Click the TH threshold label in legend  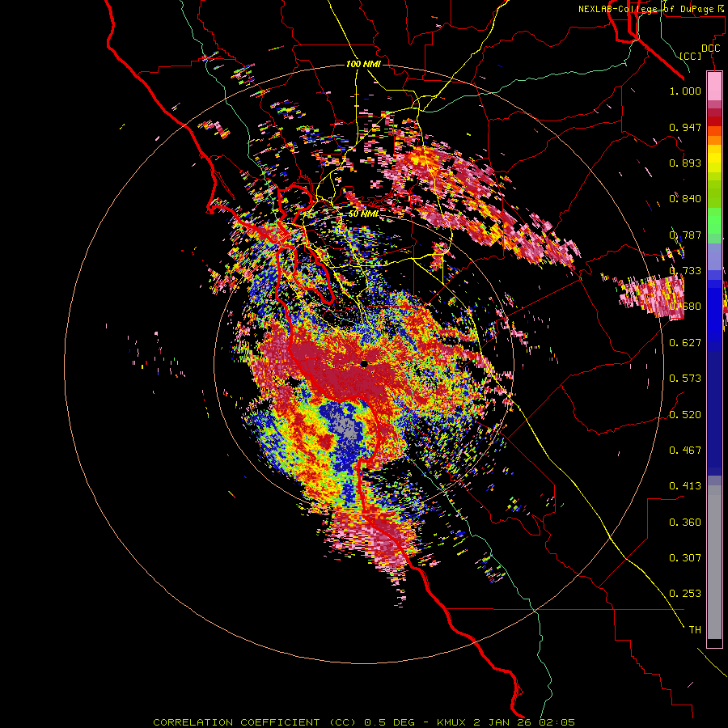click(695, 630)
